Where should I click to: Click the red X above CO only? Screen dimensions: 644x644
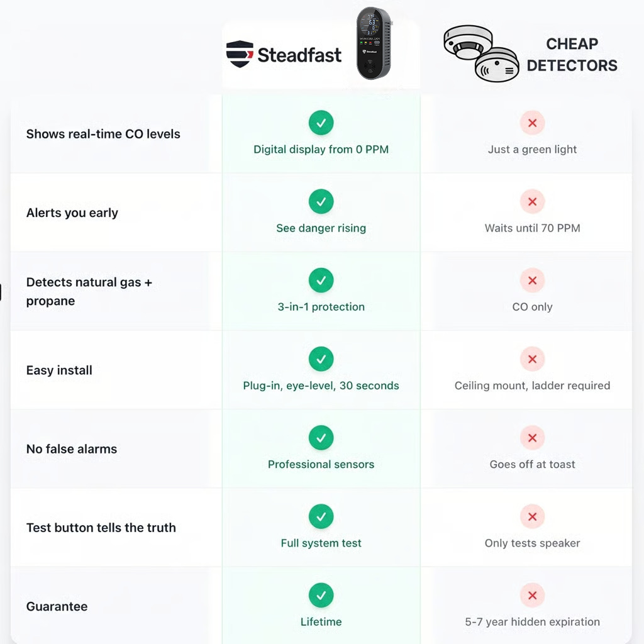(x=532, y=280)
